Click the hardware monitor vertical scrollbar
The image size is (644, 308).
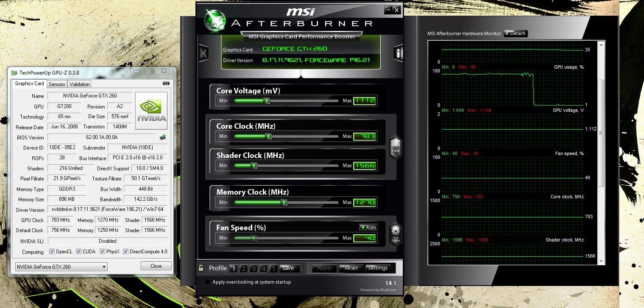(601, 153)
